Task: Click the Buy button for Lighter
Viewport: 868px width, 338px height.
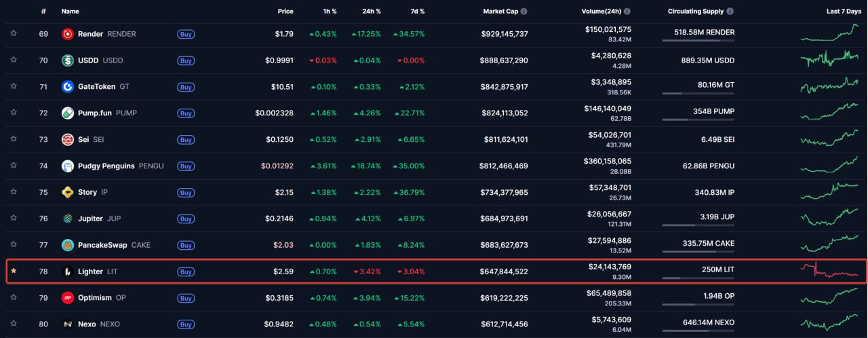Action: 186,271
